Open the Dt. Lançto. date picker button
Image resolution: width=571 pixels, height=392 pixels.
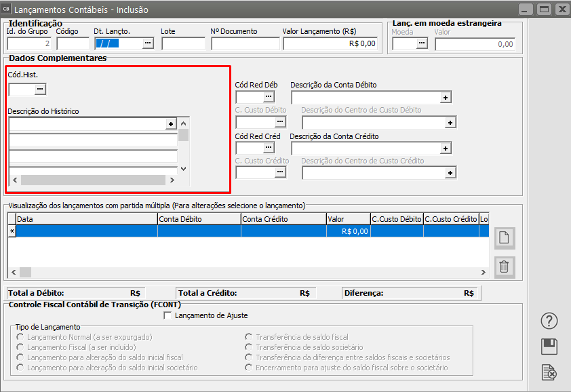148,43
